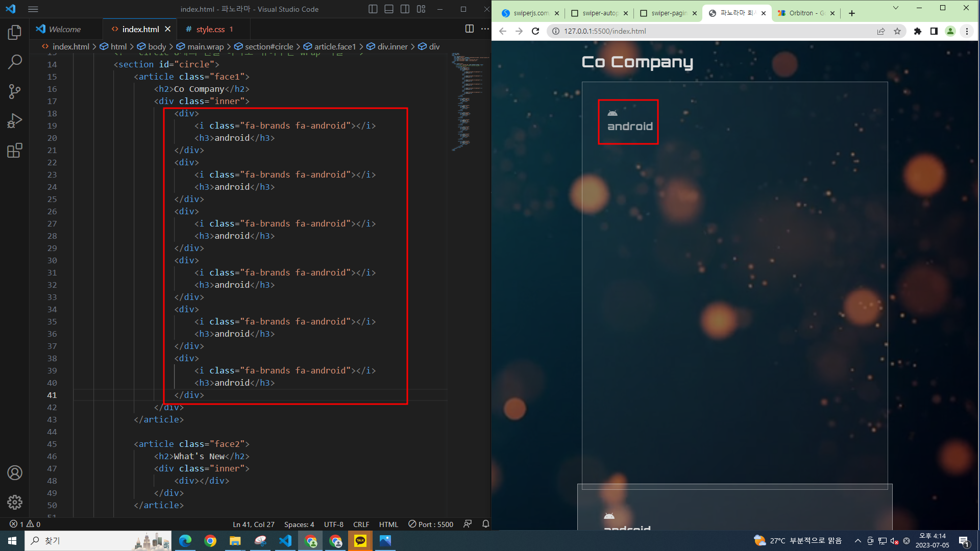Expand the editor more actions menu

(485, 29)
